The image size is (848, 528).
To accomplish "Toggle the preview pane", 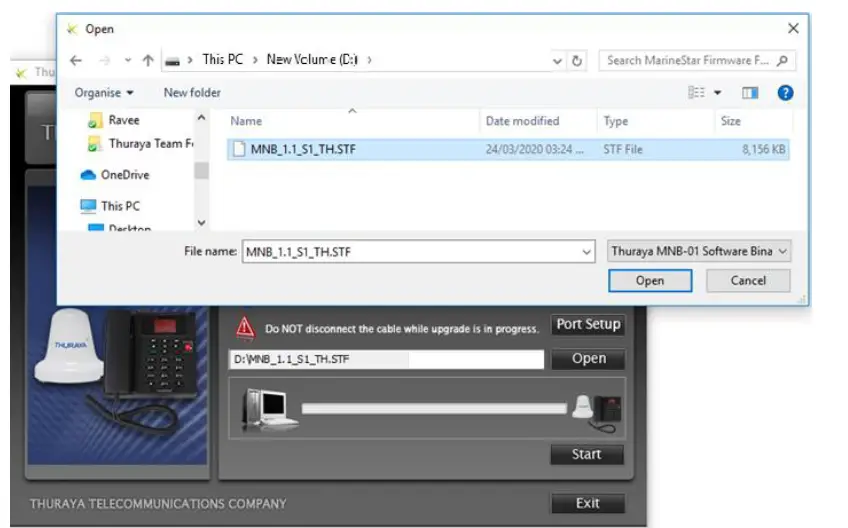I will [750, 93].
